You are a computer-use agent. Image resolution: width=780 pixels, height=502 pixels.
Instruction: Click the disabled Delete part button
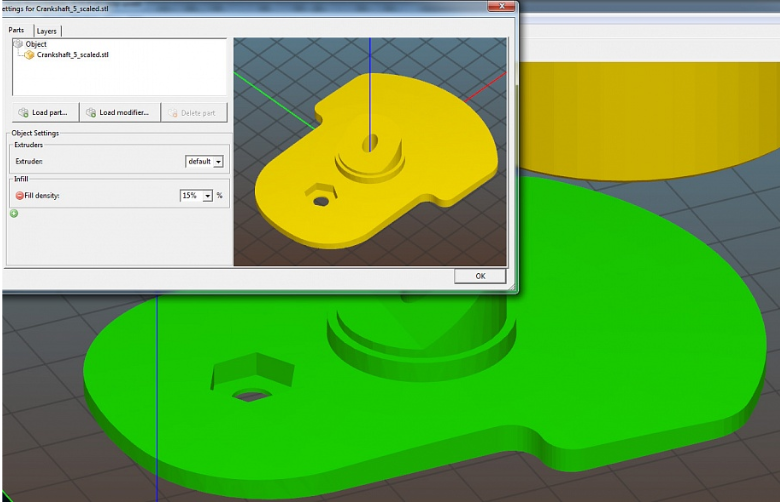tap(194, 113)
